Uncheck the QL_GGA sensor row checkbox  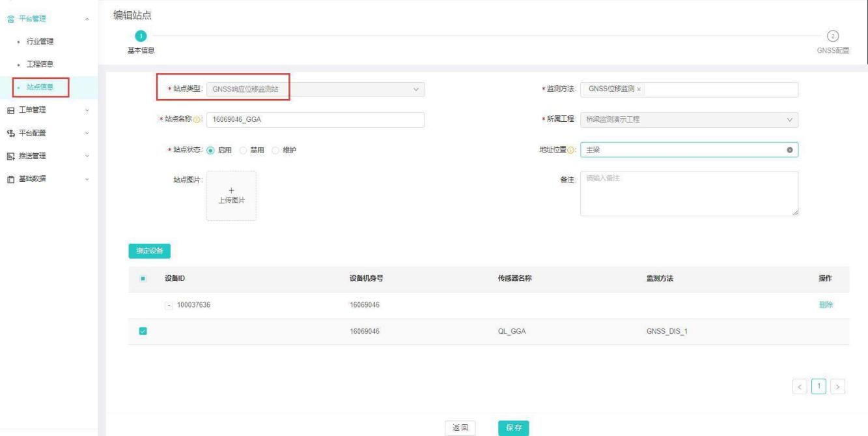(x=143, y=331)
